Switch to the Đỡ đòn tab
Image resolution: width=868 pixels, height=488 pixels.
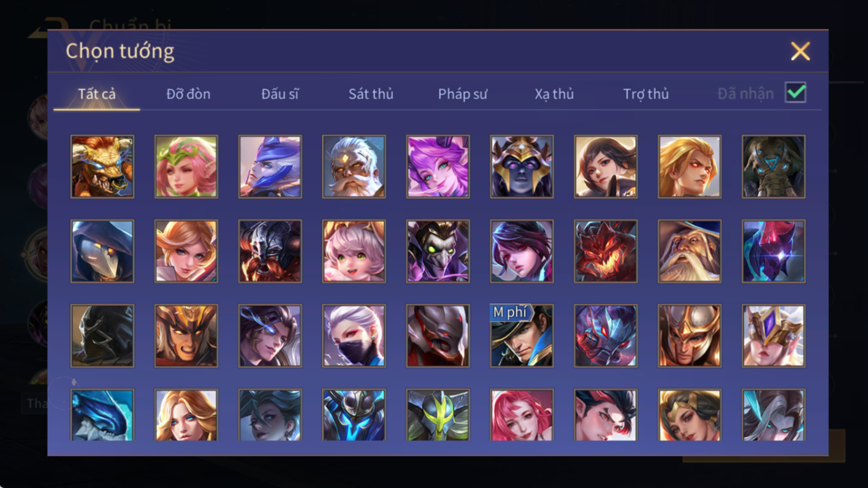pos(188,94)
